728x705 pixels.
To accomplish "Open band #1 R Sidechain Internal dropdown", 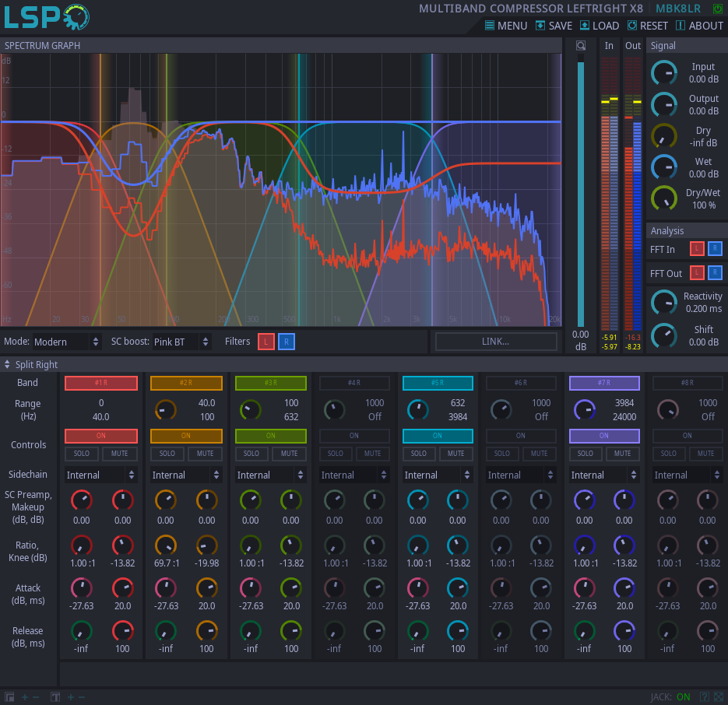I will (x=100, y=475).
